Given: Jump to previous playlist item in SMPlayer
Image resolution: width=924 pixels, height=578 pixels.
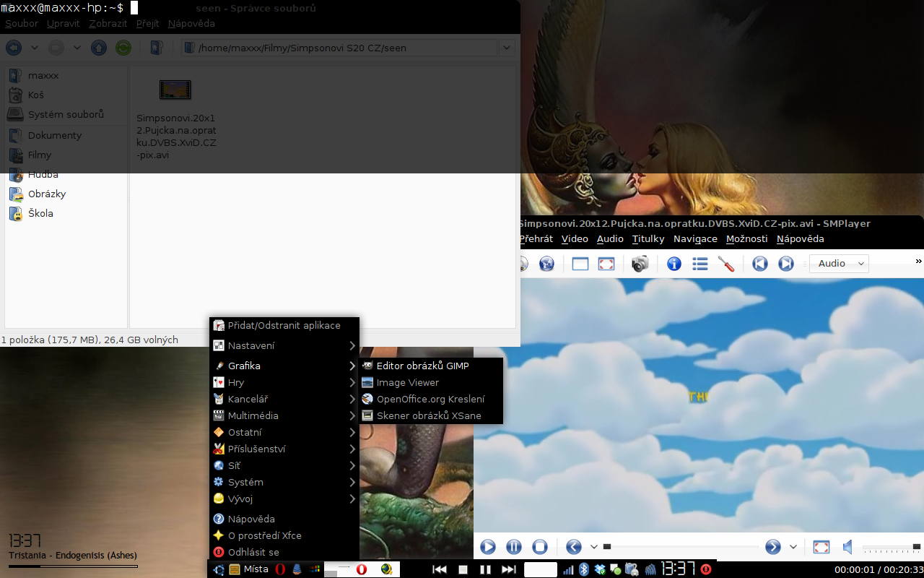Looking at the screenshot, I should pyautogui.click(x=759, y=264).
